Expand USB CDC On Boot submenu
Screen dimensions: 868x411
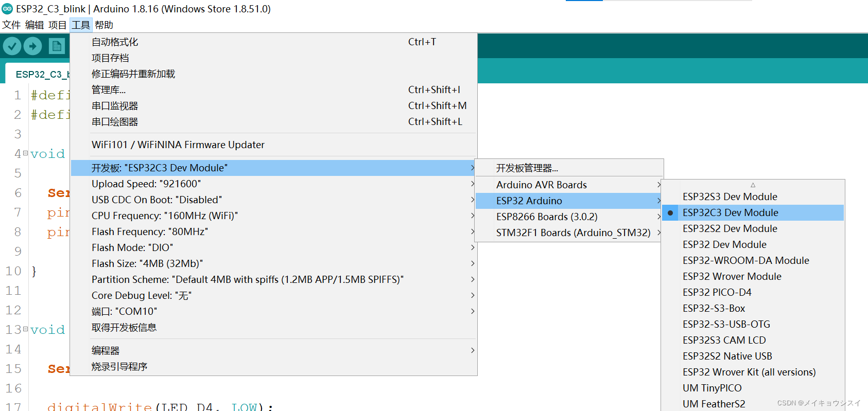click(x=273, y=200)
